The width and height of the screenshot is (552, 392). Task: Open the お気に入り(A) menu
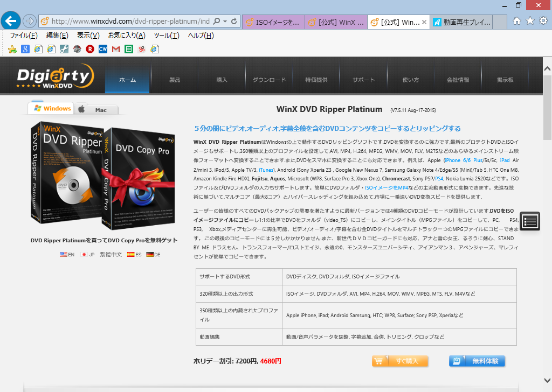[x=127, y=36]
